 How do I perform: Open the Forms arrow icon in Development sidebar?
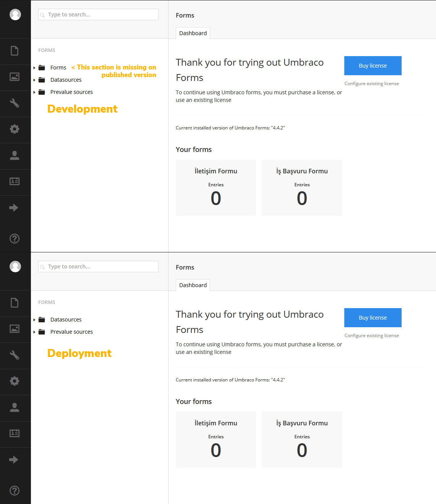[x=14, y=208]
